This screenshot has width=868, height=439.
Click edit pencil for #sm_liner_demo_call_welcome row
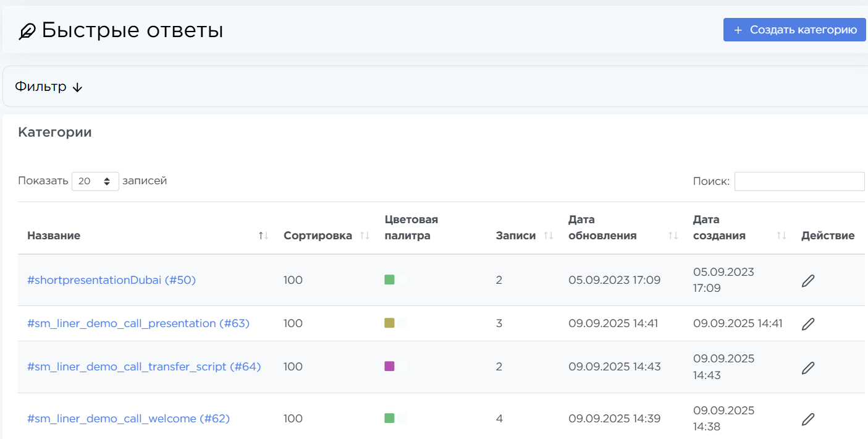click(807, 419)
